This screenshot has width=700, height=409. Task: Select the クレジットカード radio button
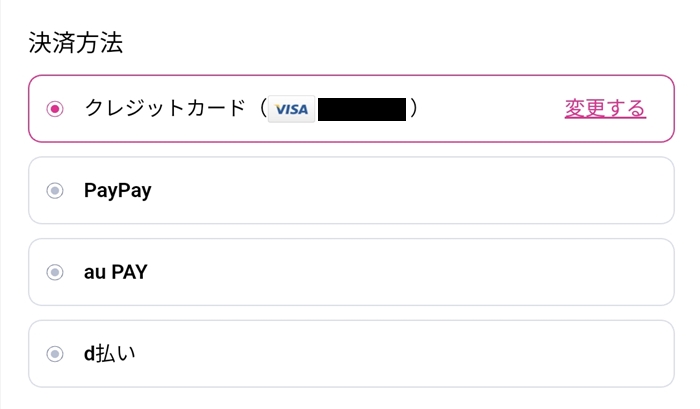pyautogui.click(x=56, y=109)
